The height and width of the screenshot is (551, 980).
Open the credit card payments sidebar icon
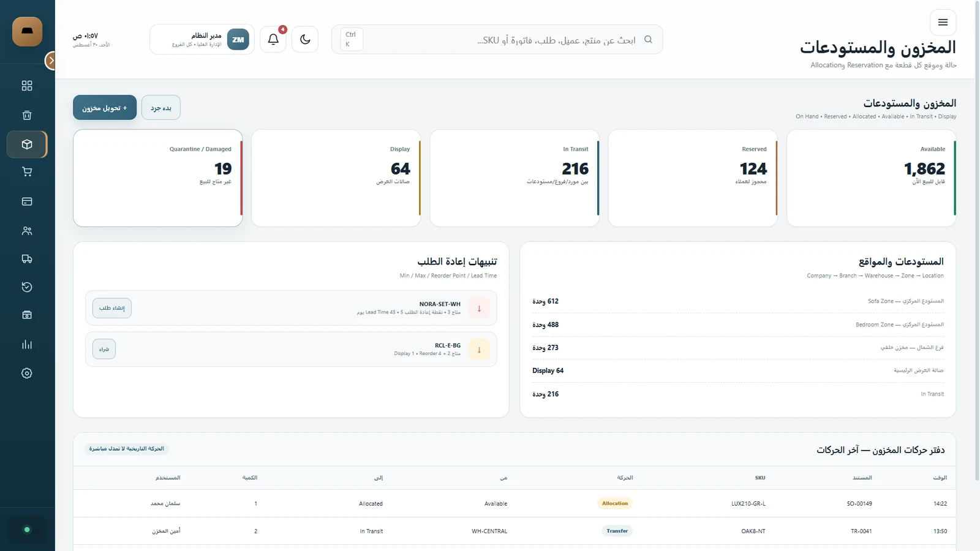pyautogui.click(x=27, y=201)
